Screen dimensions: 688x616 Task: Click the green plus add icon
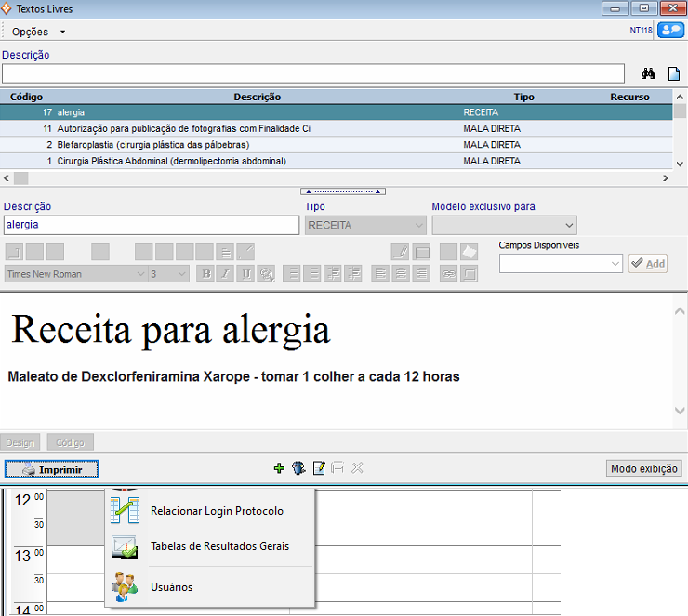click(x=279, y=468)
